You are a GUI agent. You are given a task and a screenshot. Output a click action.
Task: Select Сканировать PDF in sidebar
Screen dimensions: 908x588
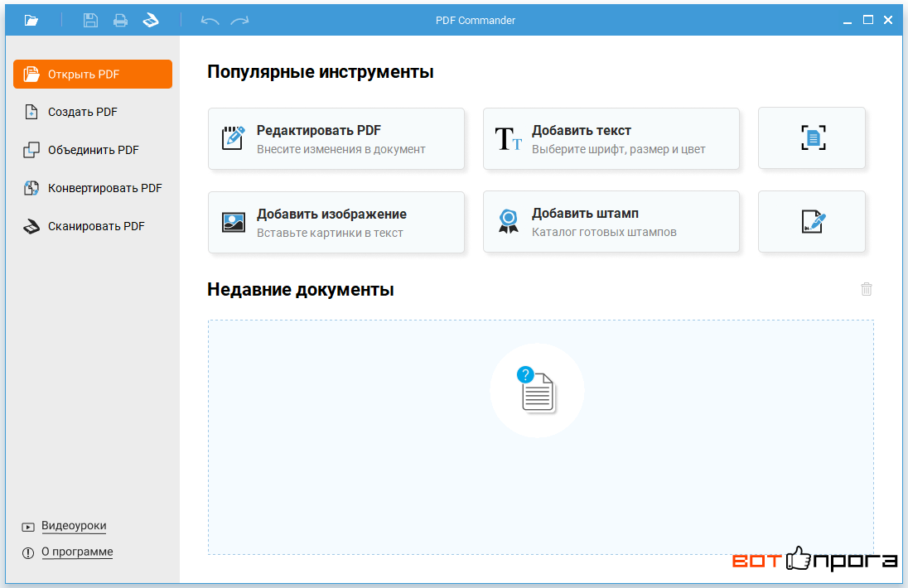click(x=84, y=226)
